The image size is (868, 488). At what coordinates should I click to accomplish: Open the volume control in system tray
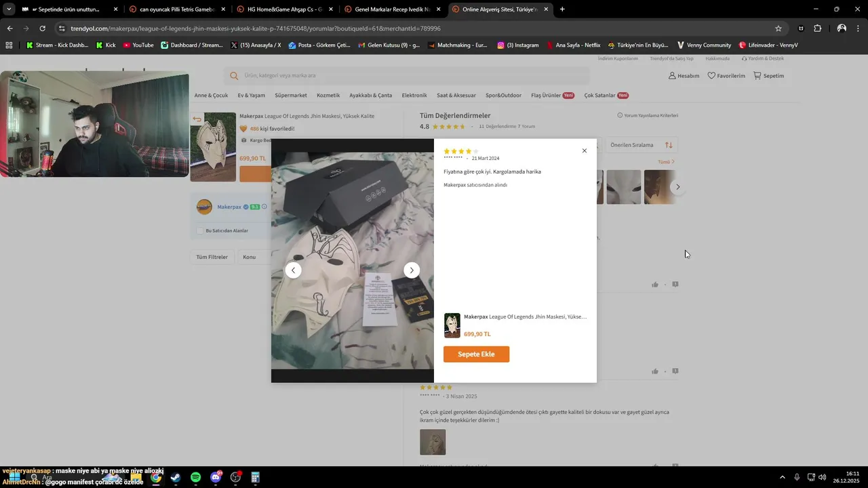[x=823, y=477]
